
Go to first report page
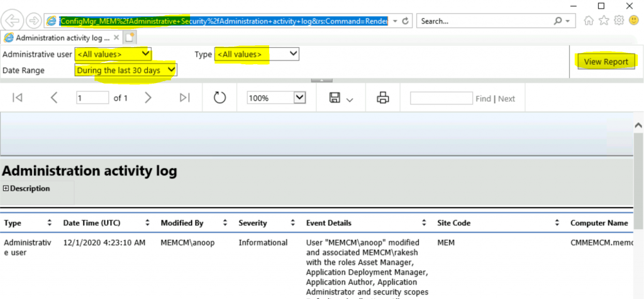(x=17, y=98)
